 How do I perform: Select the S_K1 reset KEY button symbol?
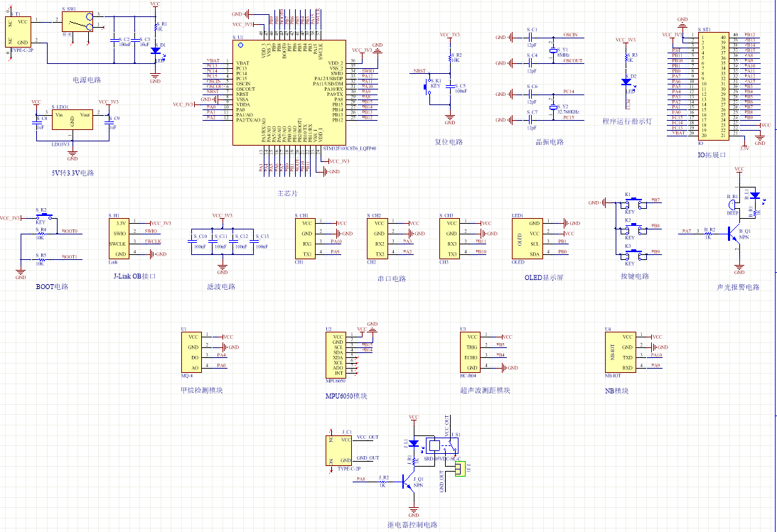click(x=427, y=87)
